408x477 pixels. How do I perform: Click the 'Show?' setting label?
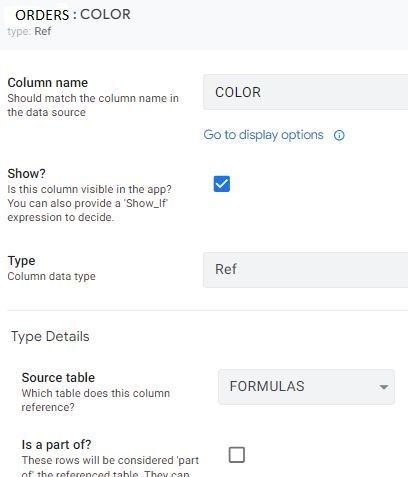[x=27, y=174]
